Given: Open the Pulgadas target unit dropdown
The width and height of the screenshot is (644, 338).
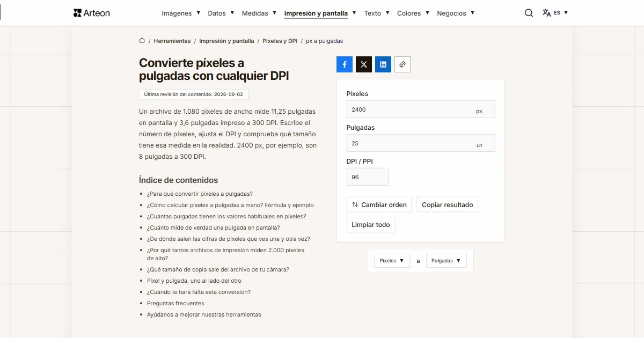Looking at the screenshot, I should [x=447, y=261].
